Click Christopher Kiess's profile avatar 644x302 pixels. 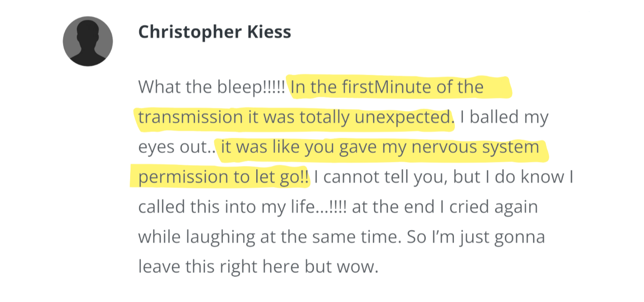tap(88, 41)
